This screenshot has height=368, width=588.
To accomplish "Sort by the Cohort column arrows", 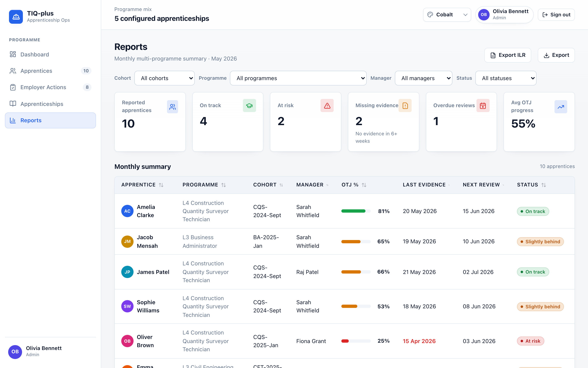I will point(281,185).
